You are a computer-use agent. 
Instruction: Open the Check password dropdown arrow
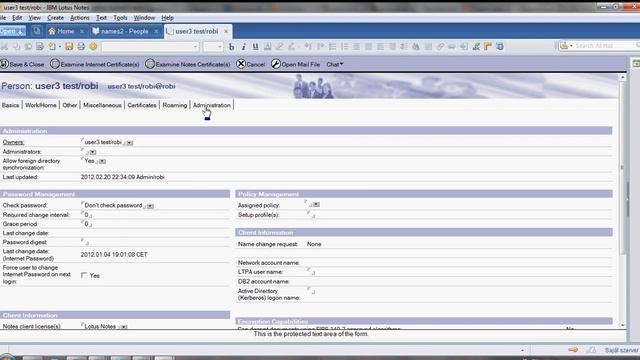pyautogui.click(x=150, y=206)
